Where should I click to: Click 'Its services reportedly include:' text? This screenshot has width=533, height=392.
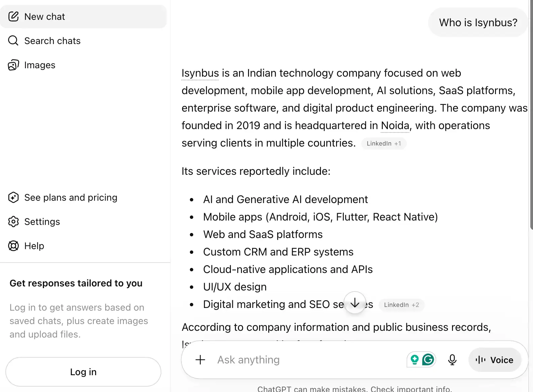(256, 171)
